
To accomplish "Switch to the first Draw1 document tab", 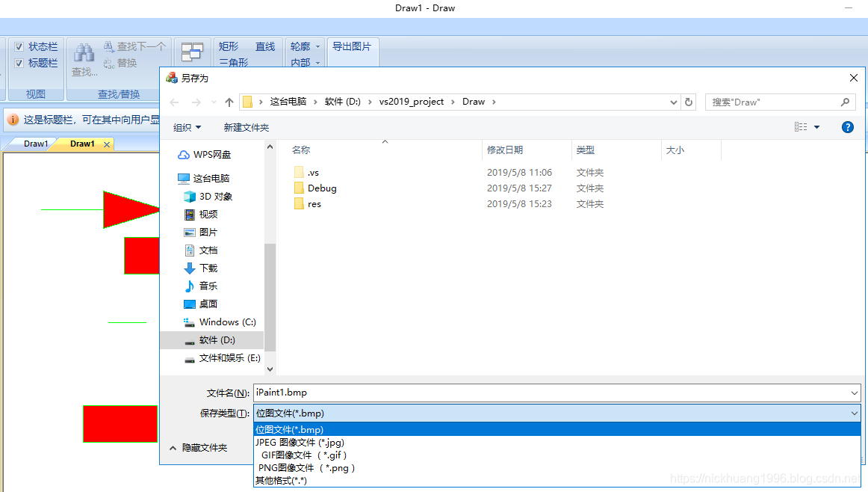I will (x=35, y=144).
